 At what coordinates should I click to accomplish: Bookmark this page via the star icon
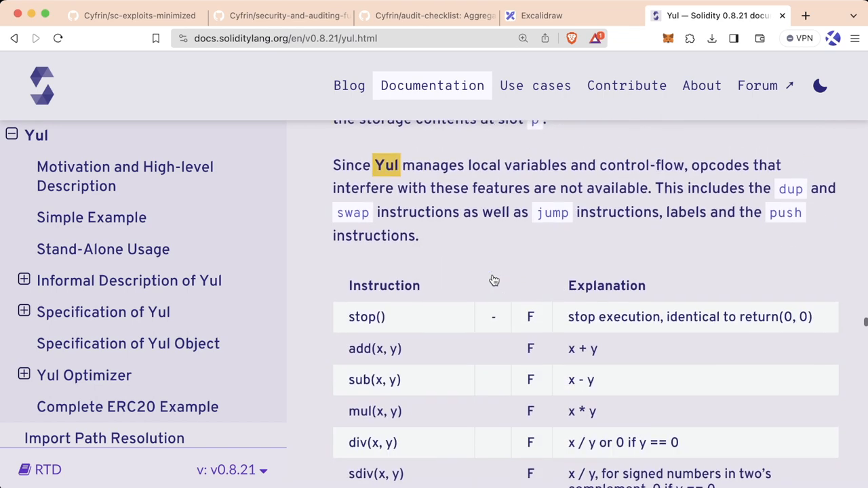click(x=155, y=38)
